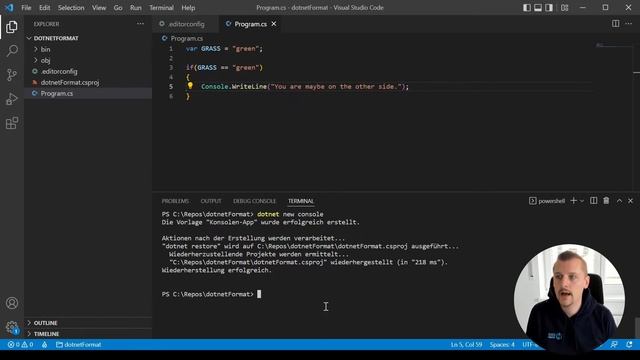Screen dimensions: 640x360
Task: Click the lightbulb code action icon
Action: (190, 86)
